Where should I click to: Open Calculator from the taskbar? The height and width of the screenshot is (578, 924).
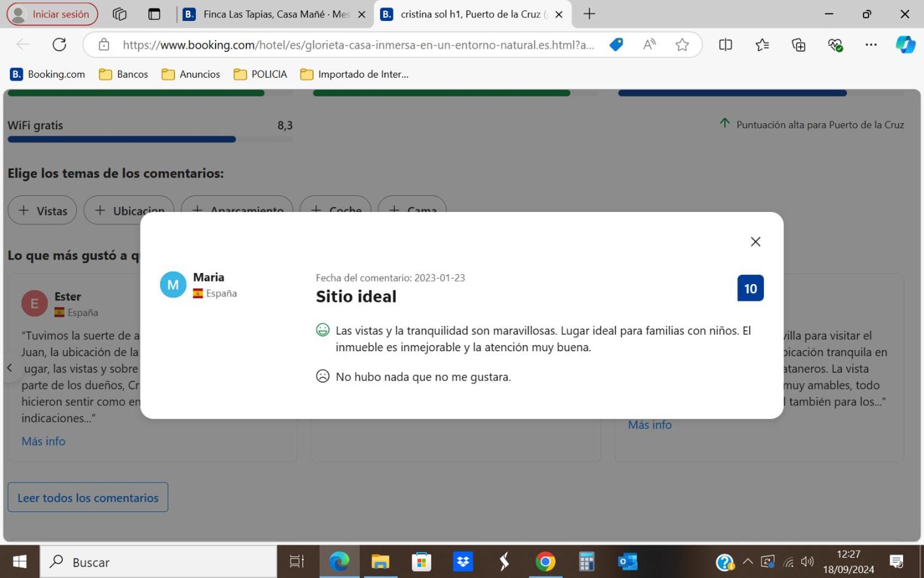point(587,561)
